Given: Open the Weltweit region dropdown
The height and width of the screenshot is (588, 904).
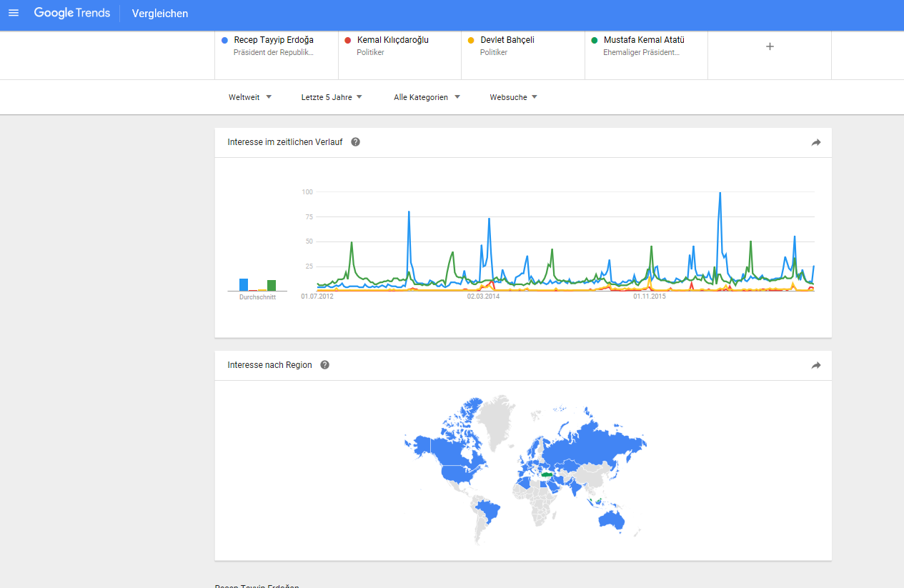Looking at the screenshot, I should tap(250, 97).
